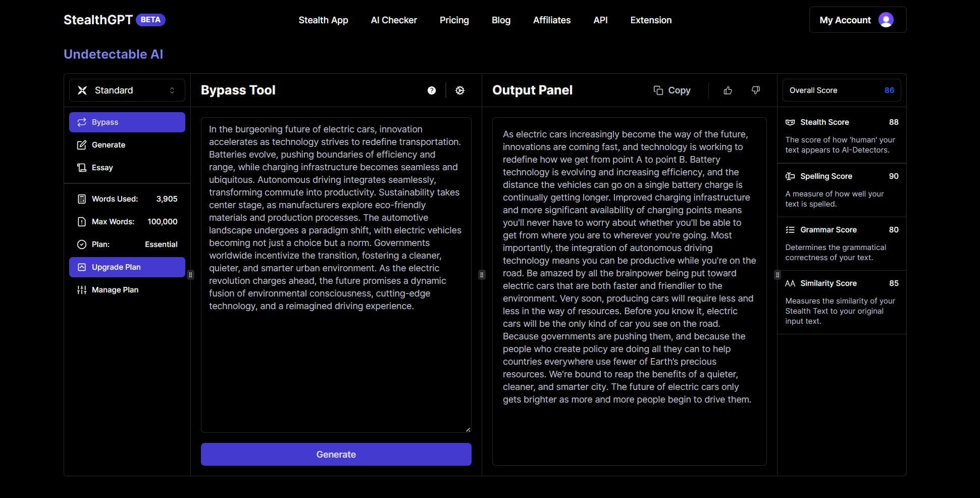The height and width of the screenshot is (498, 980).
Task: Give thumbs up to output
Action: [728, 90]
